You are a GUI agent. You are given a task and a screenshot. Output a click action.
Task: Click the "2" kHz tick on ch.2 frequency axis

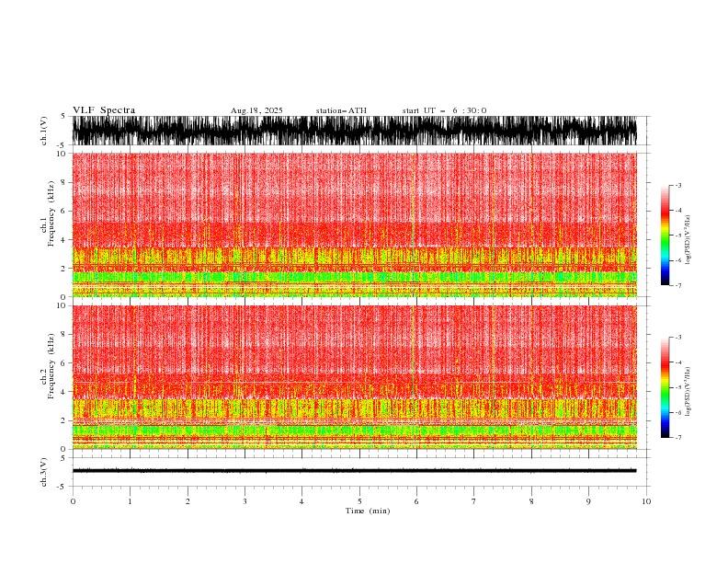(x=63, y=420)
